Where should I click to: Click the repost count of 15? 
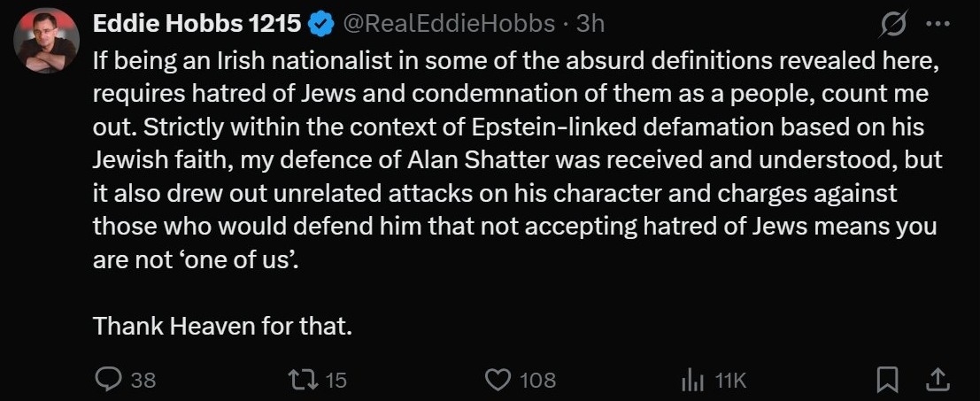336,381
